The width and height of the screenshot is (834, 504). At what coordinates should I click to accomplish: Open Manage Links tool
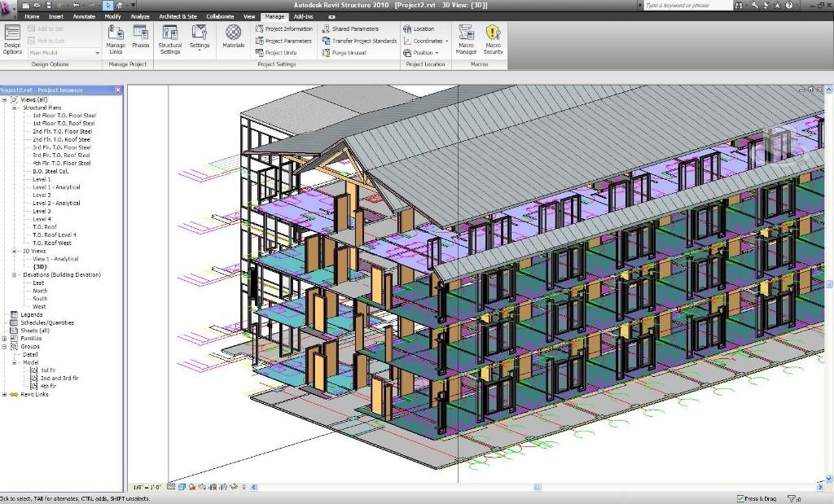[116, 39]
